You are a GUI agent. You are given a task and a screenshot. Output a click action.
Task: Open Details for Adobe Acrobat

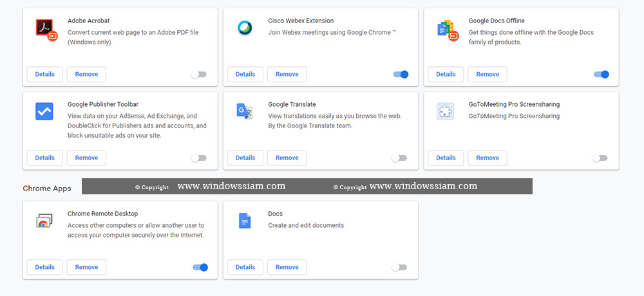[45, 74]
